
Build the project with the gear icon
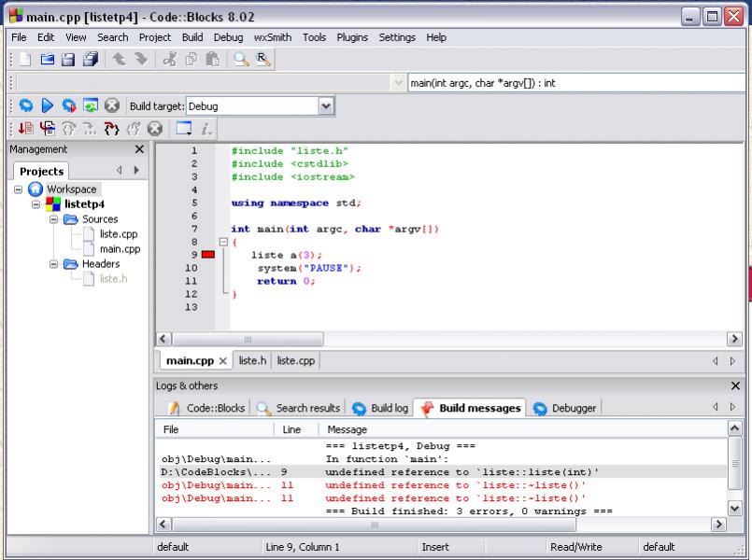point(26,105)
